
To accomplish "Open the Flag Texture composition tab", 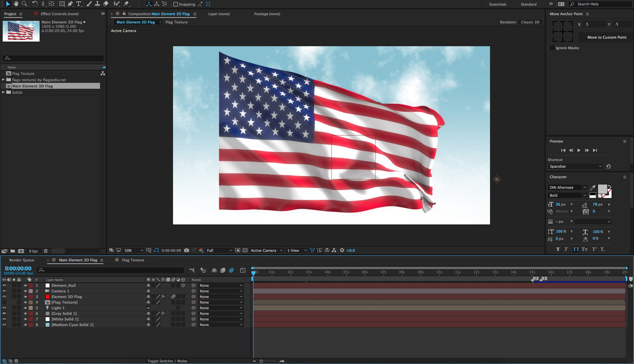I will [x=176, y=22].
